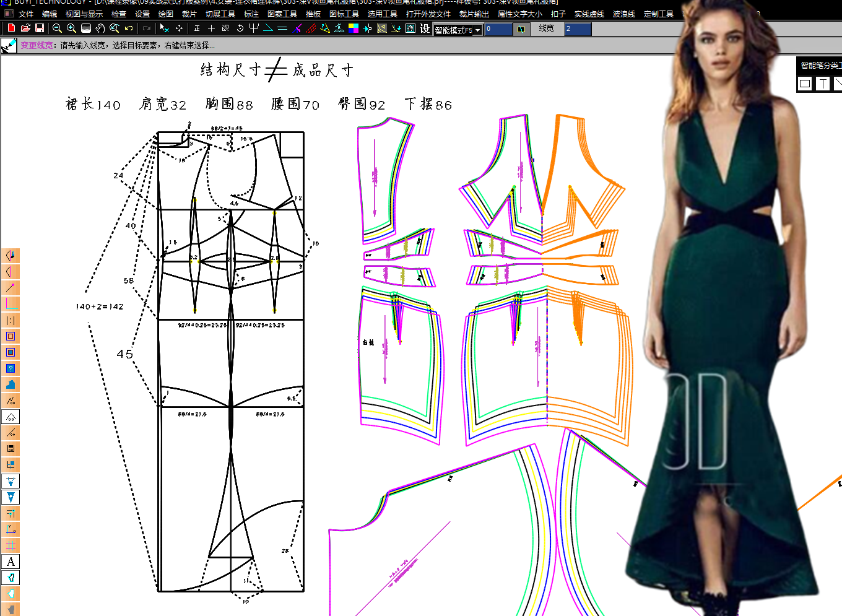Click the Zoom in magnifier icon

pyautogui.click(x=71, y=28)
